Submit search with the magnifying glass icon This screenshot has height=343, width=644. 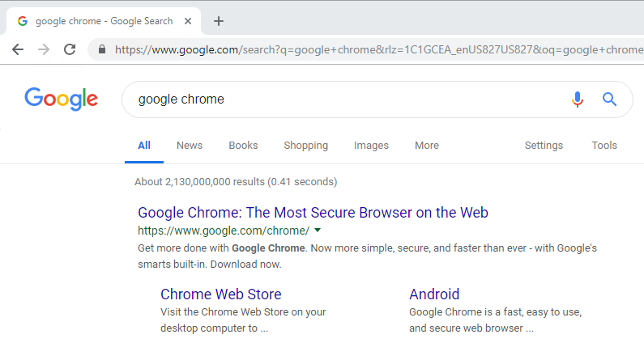click(x=609, y=100)
